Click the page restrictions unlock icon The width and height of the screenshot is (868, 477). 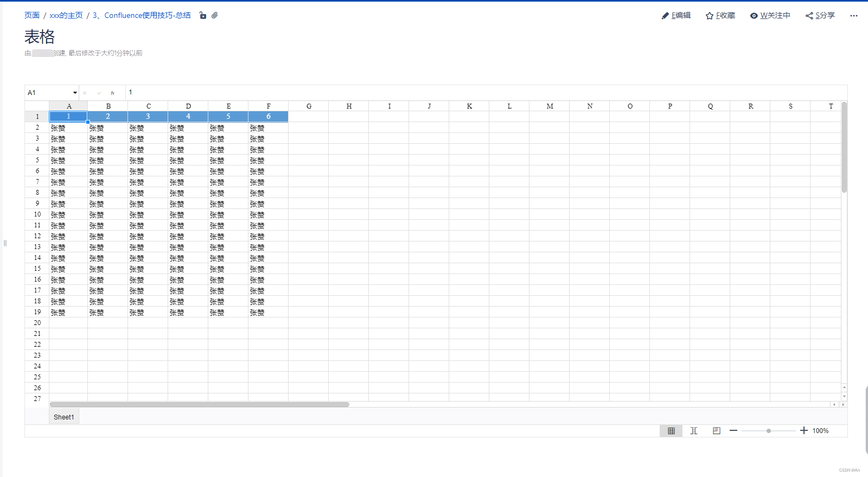coord(203,16)
